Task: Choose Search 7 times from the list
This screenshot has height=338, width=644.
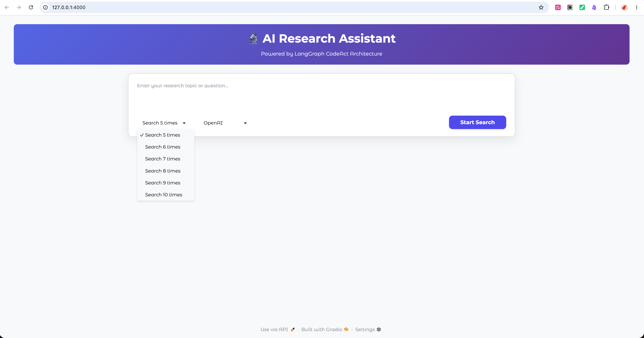Action: tap(166, 159)
